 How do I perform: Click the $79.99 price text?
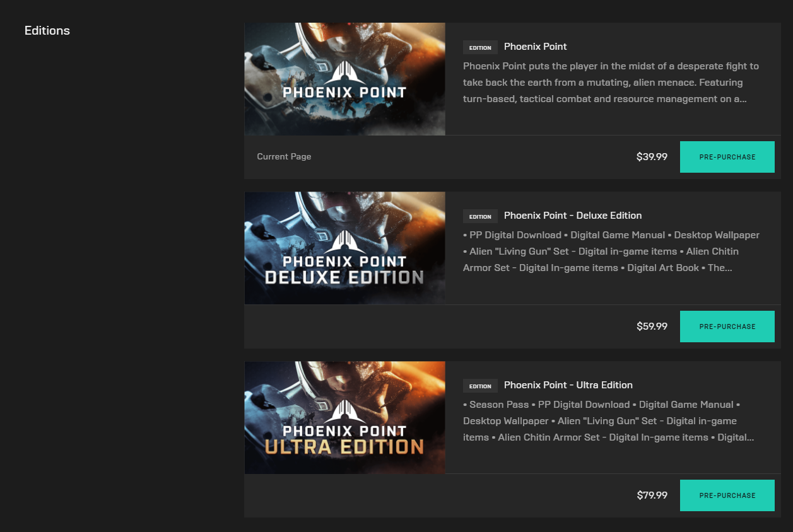click(x=652, y=495)
